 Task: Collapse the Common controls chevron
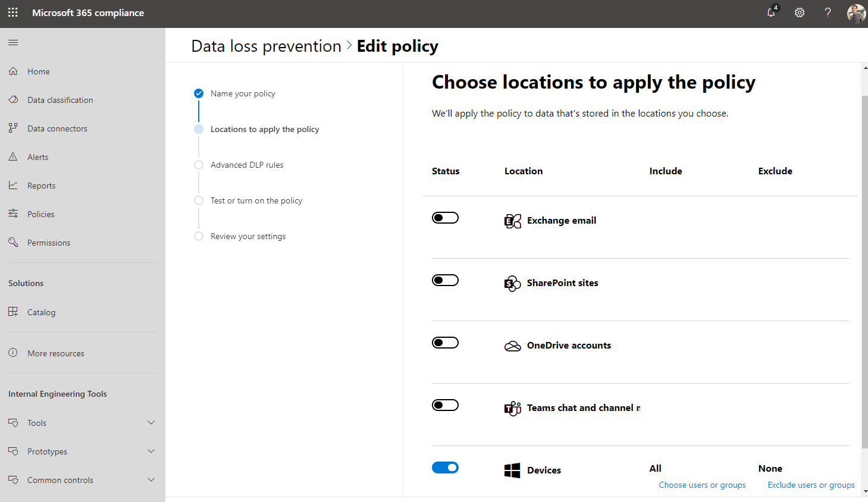151,479
